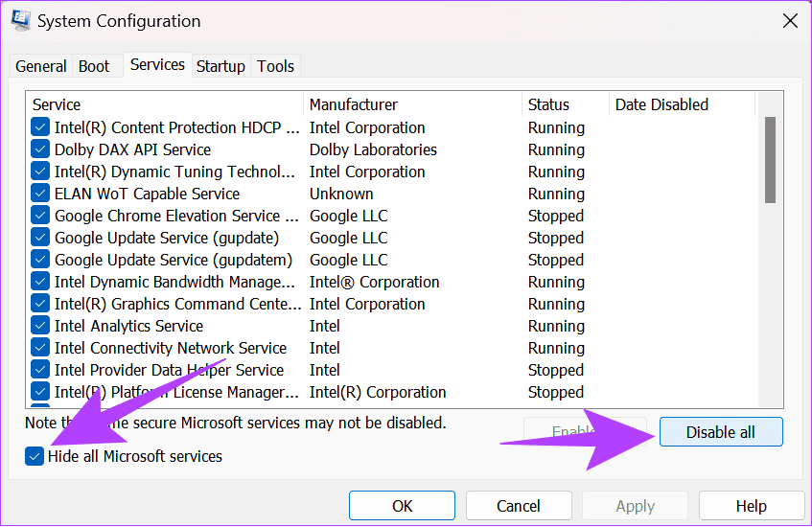This screenshot has width=812, height=527.
Task: Uncheck Hide all Microsoft services
Action: coord(35,457)
